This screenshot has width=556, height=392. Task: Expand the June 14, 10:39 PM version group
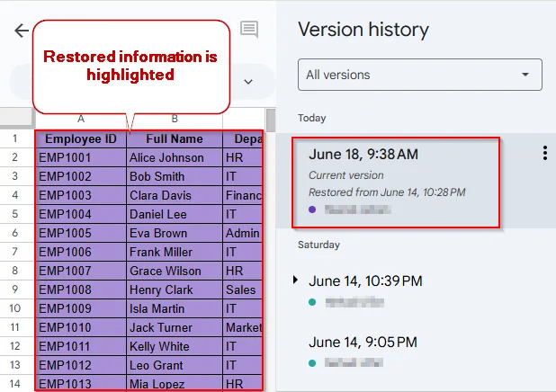coord(295,280)
